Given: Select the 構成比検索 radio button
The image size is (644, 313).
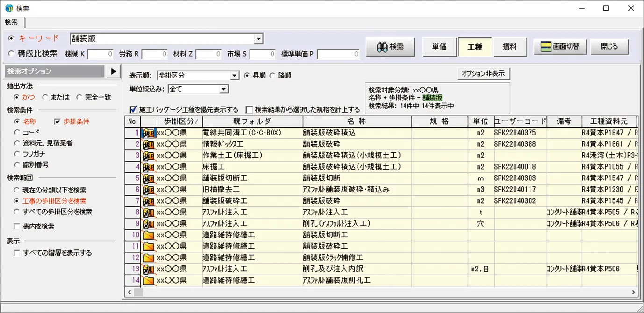Looking at the screenshot, I should [x=12, y=54].
